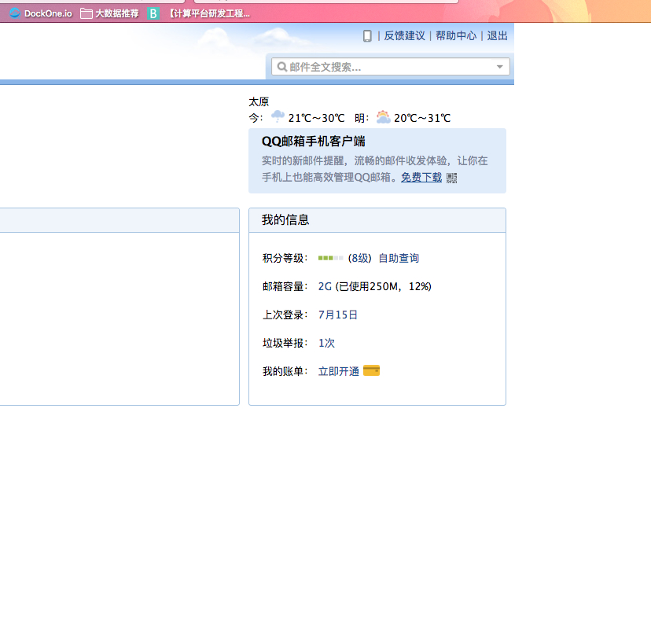Open 反馈建议 feedback link
651x644 pixels.
pos(404,35)
